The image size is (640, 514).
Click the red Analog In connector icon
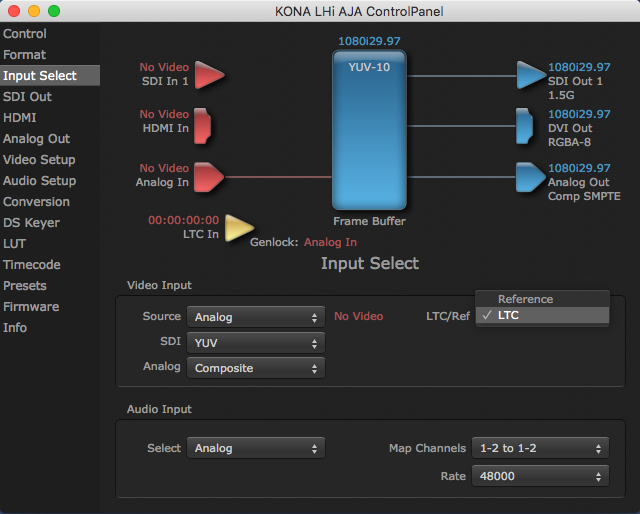[209, 177]
